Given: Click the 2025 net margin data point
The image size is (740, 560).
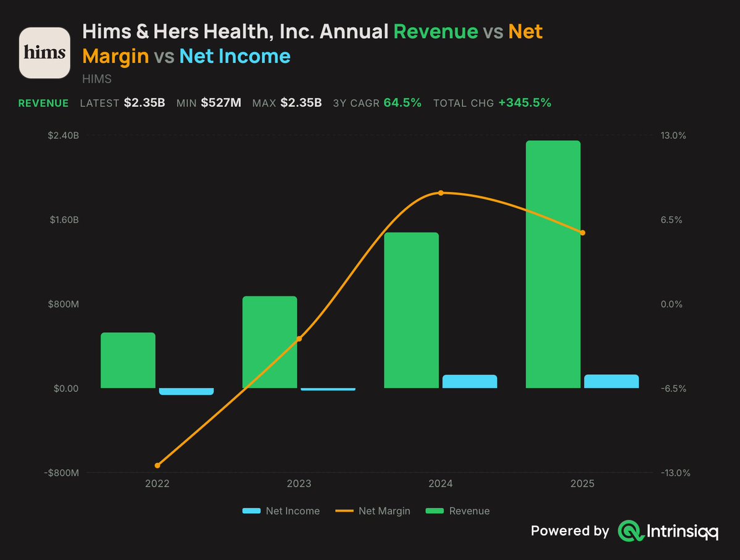Looking at the screenshot, I should [x=583, y=233].
